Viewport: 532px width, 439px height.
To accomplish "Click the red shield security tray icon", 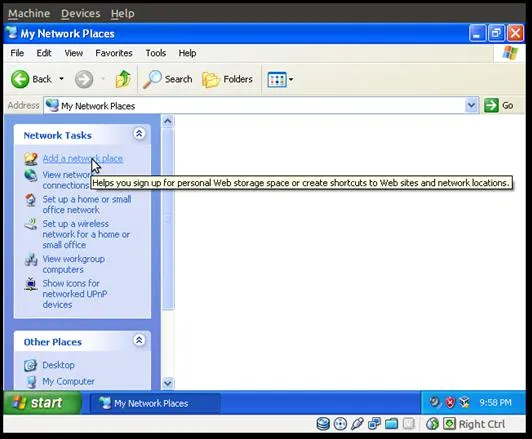I will [450, 402].
